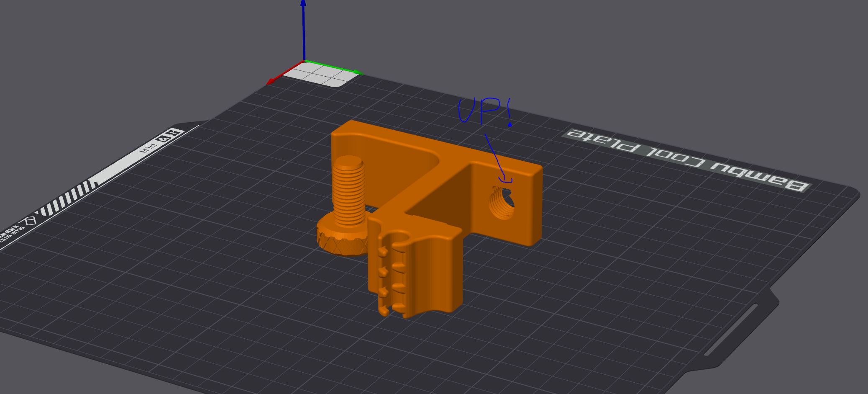
Task: Click the cube outline icon on plate
Action: tap(29, 221)
